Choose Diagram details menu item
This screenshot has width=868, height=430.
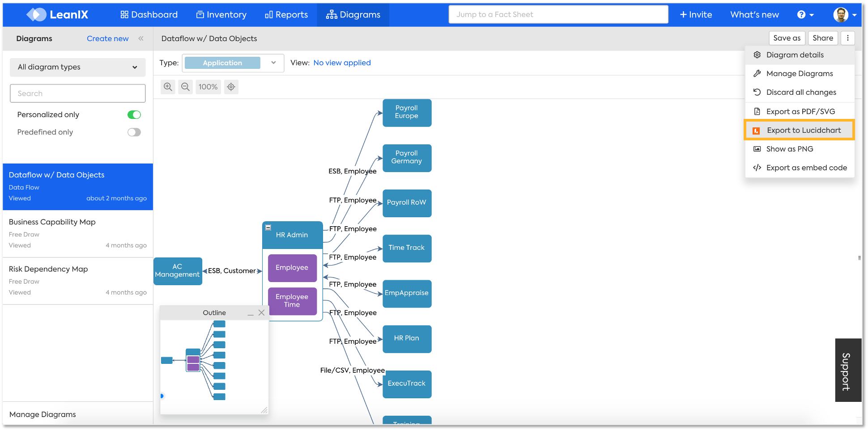coord(800,55)
